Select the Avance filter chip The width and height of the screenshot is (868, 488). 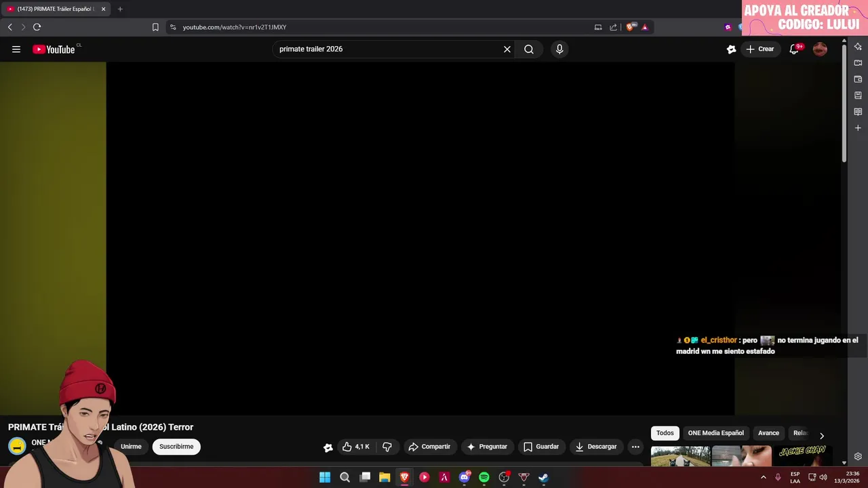point(768,433)
